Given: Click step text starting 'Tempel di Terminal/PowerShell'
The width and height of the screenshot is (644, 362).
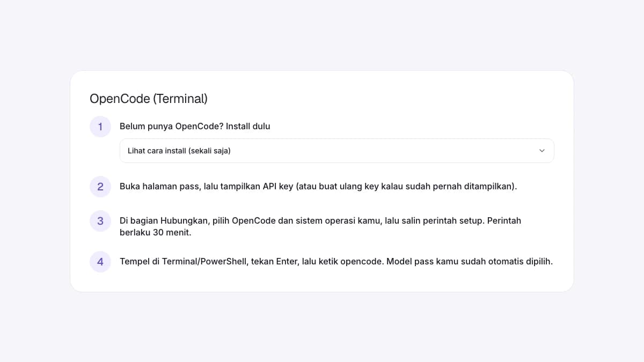Looking at the screenshot, I should [336, 262].
